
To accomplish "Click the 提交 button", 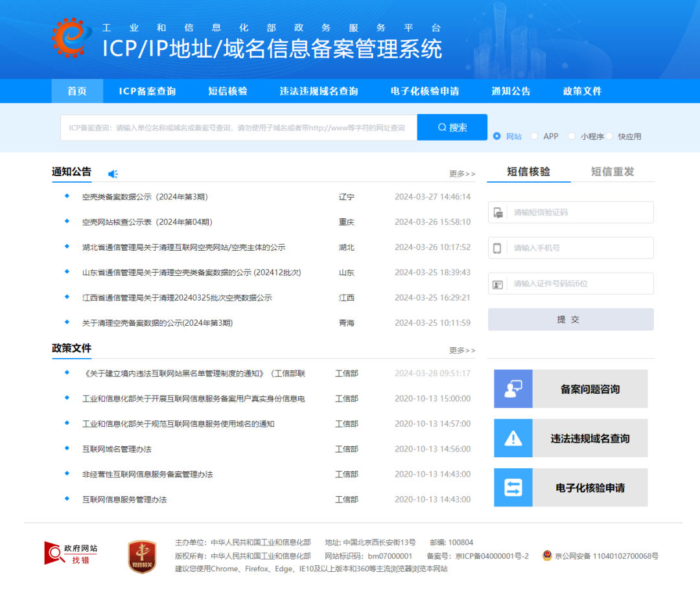I will pyautogui.click(x=570, y=319).
